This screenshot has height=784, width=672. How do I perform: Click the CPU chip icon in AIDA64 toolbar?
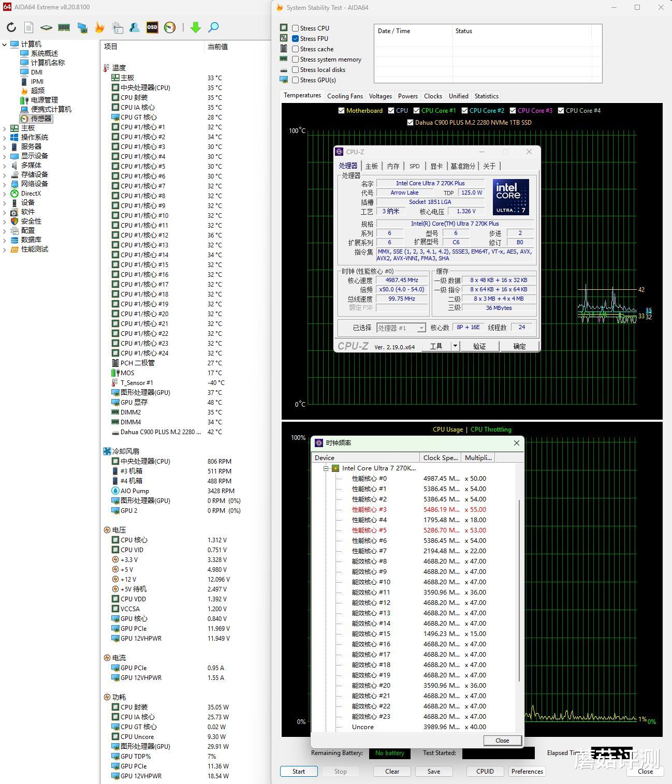[46, 27]
